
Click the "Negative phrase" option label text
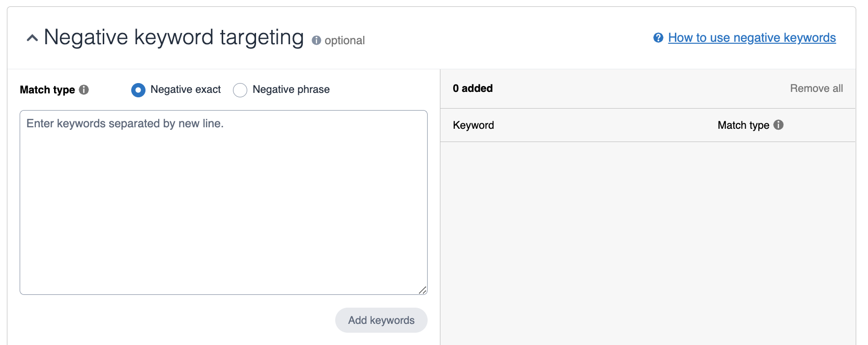click(x=291, y=89)
